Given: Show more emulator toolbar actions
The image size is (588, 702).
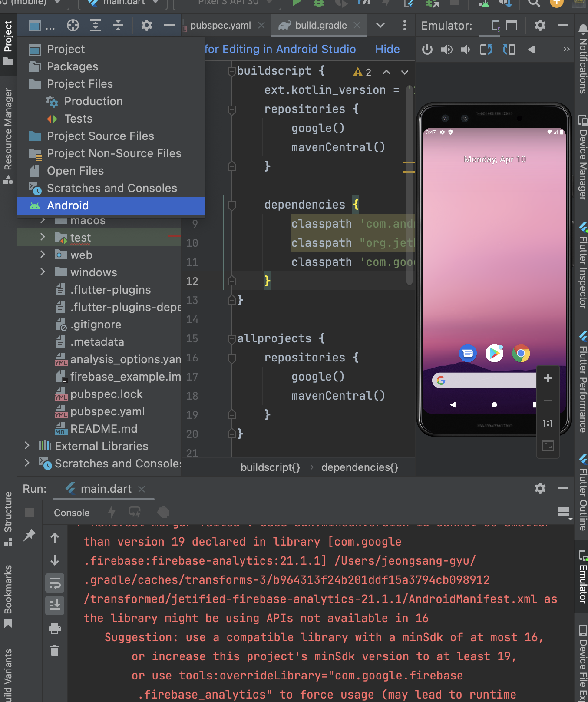Looking at the screenshot, I should point(566,49).
